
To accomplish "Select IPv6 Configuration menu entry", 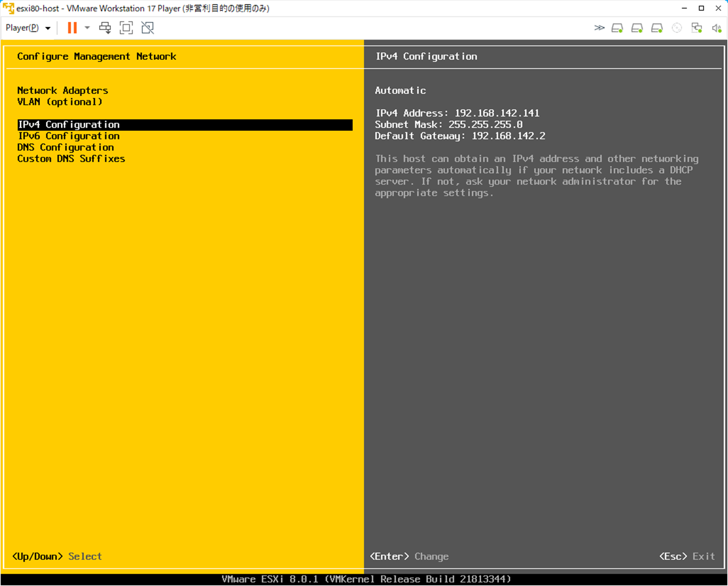I will coord(69,136).
